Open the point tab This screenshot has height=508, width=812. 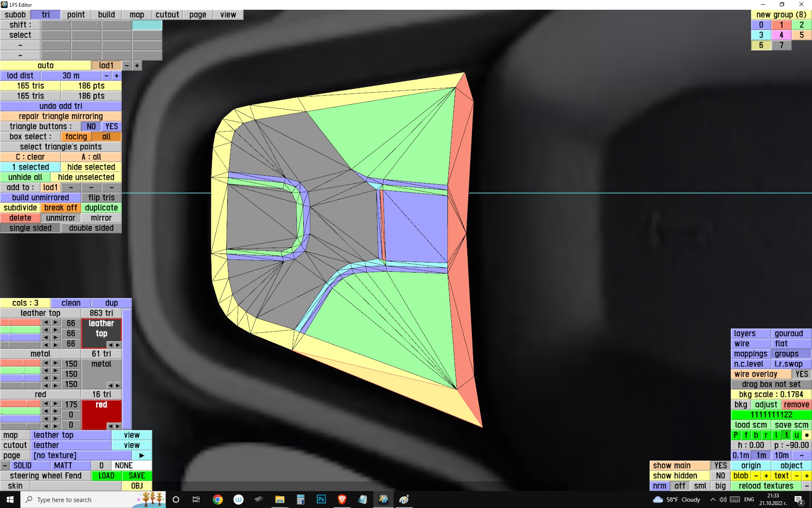(76, 15)
